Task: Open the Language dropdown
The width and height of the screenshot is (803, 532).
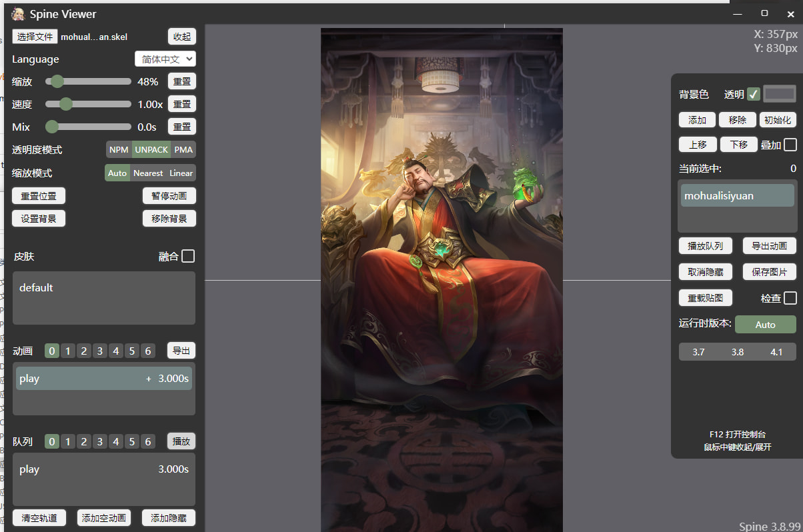Action: tap(165, 59)
